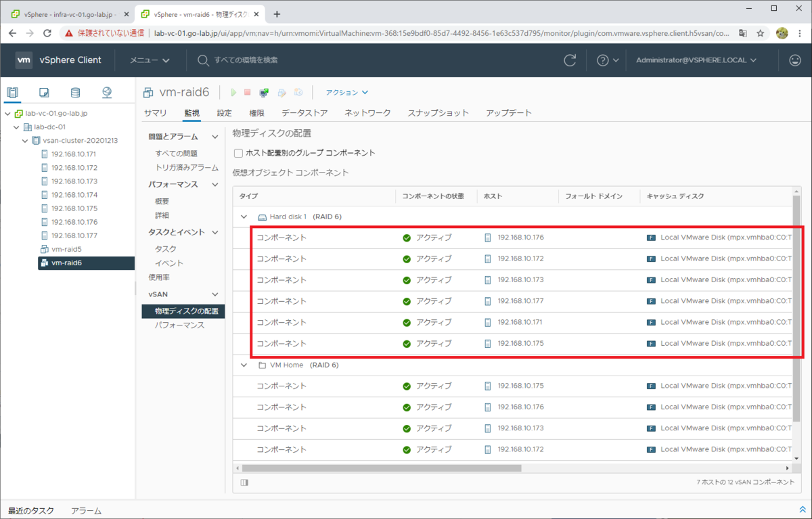Sort by ホスト column header
Viewport: 812px width, 519px height.
(493, 196)
